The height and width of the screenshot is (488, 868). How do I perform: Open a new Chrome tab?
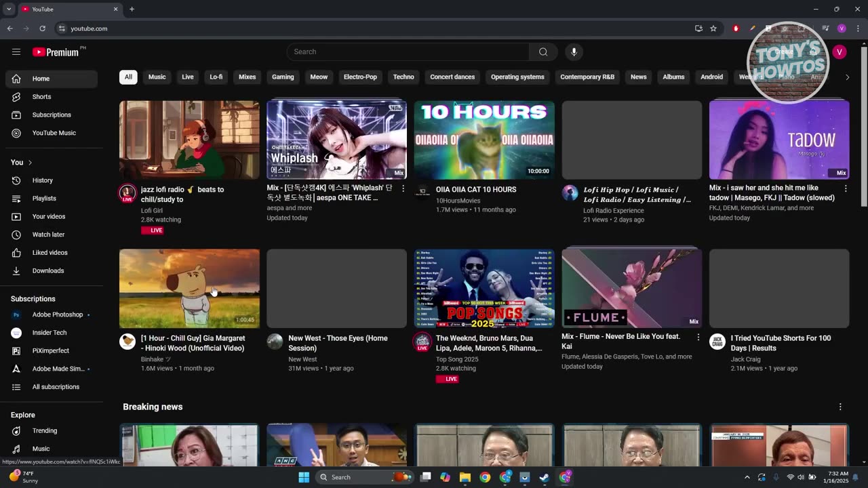(x=132, y=9)
